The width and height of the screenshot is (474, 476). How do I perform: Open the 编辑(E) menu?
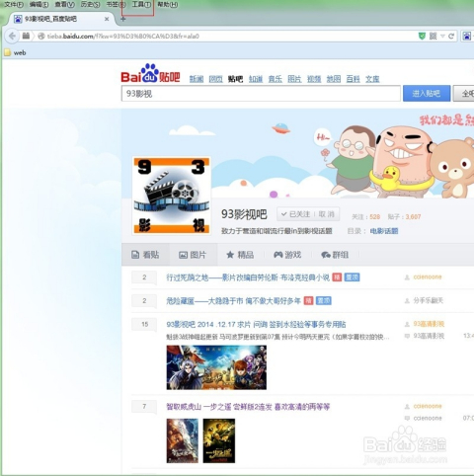(x=39, y=5)
